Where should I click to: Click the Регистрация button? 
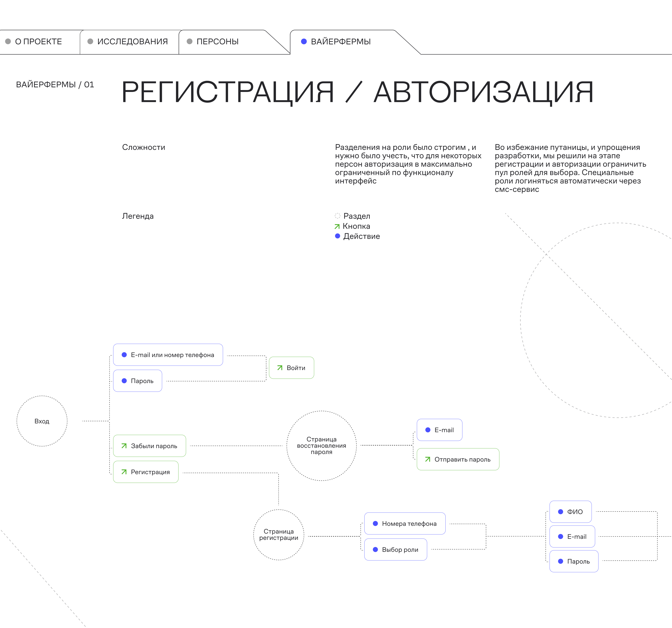(146, 472)
